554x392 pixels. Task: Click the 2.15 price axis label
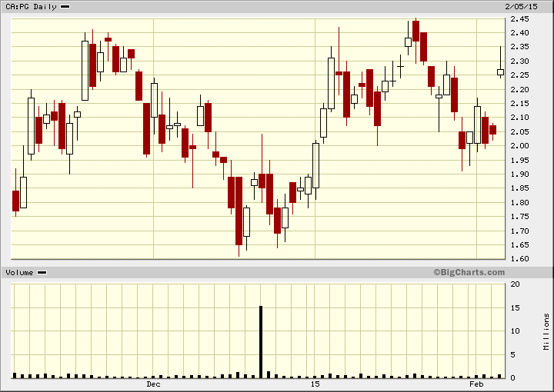point(519,104)
